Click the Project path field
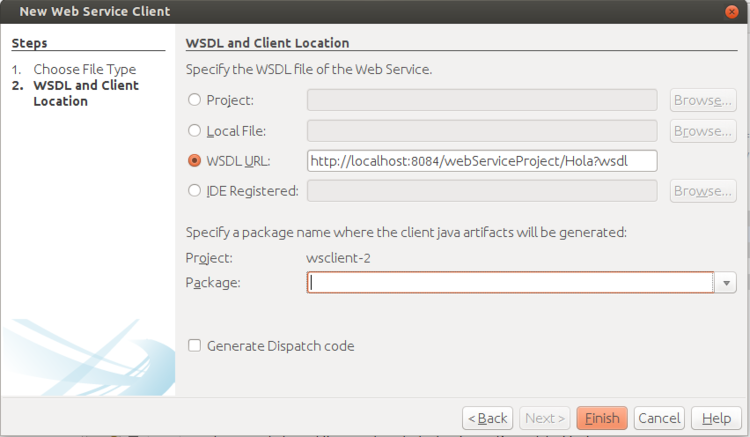 point(482,100)
